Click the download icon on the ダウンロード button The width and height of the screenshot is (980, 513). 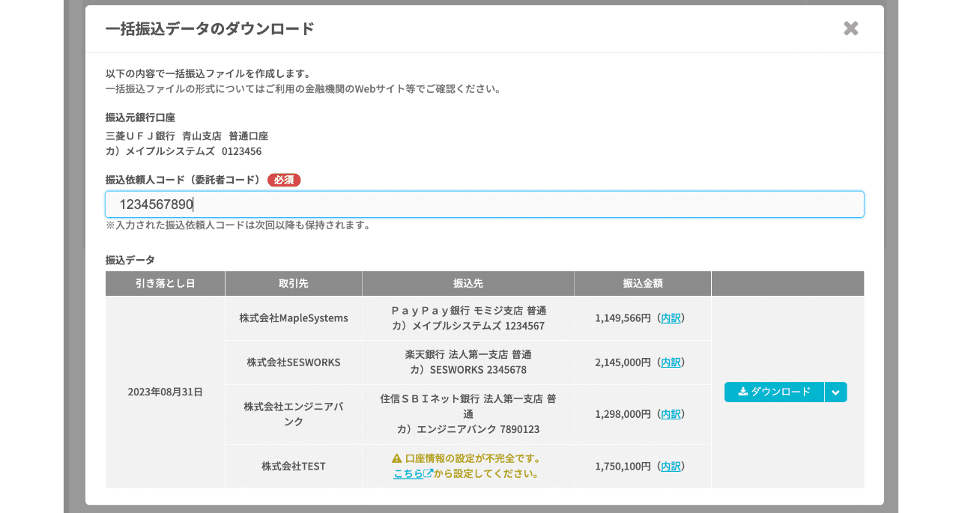[743, 391]
